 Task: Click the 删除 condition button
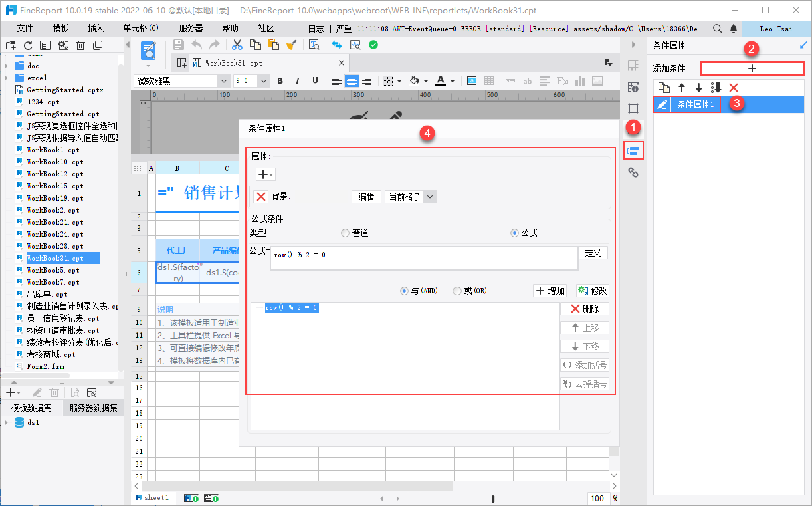[585, 309]
